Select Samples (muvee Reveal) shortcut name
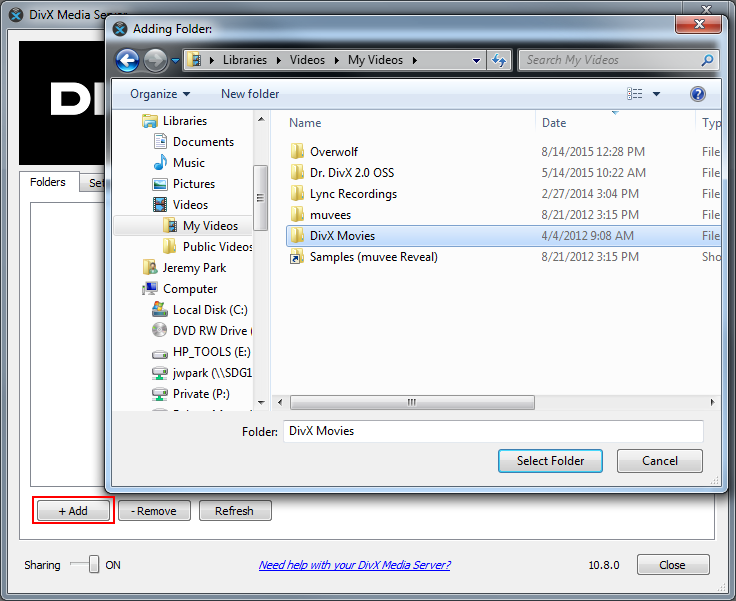 pyautogui.click(x=374, y=257)
